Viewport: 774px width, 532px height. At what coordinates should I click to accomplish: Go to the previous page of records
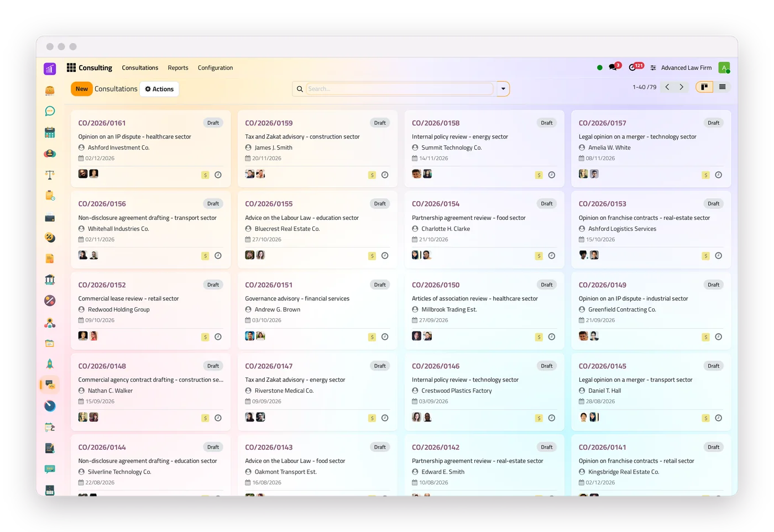[667, 87]
